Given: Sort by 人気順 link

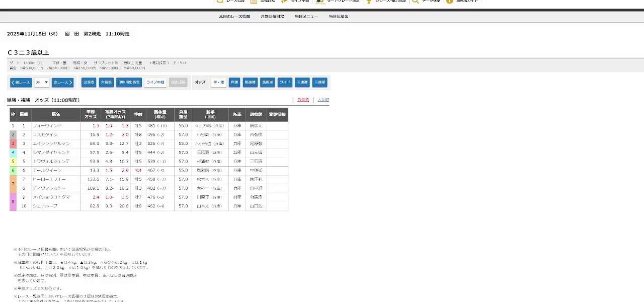Looking at the screenshot, I should point(323,100).
